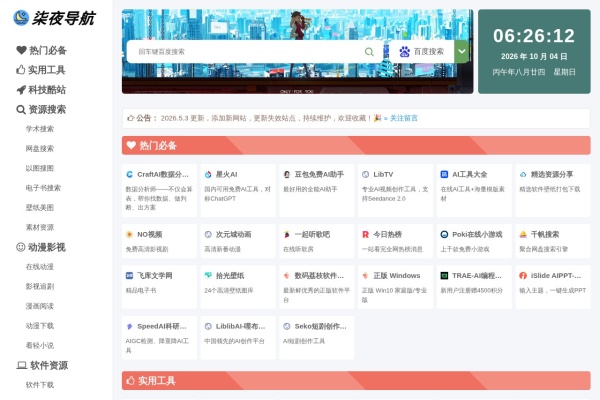Click the 关注留言 link in announcement
Screen dimensions: 600x400
tap(404, 118)
